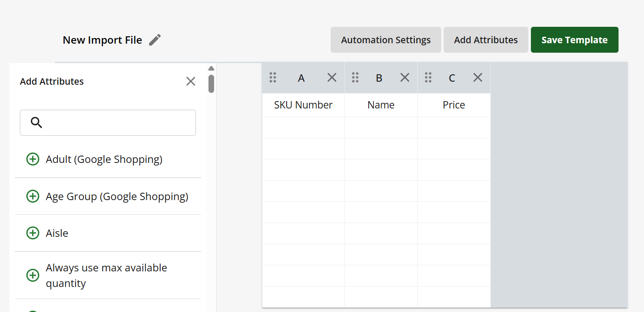The height and width of the screenshot is (312, 644).
Task: Click the New Import File title
Action: (x=102, y=40)
